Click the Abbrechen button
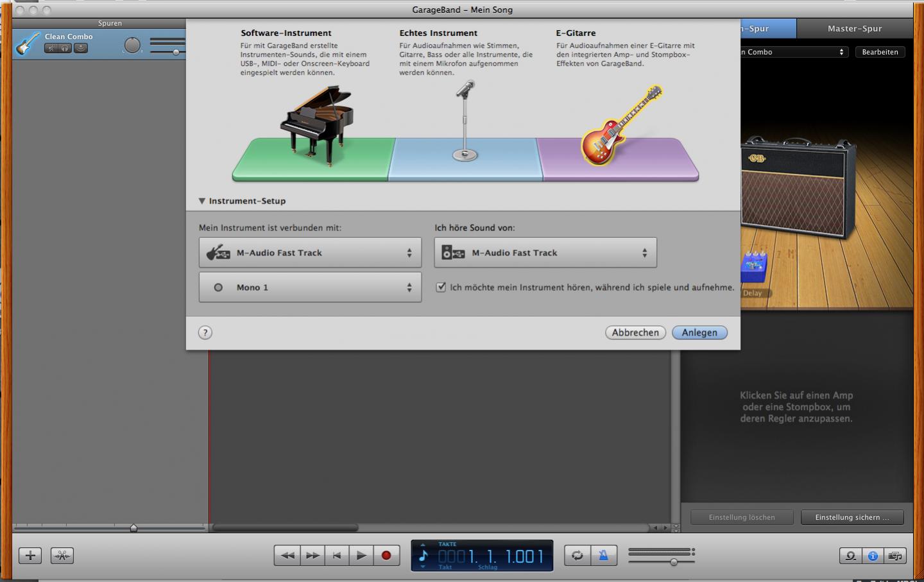The width and height of the screenshot is (924, 582). [x=635, y=332]
